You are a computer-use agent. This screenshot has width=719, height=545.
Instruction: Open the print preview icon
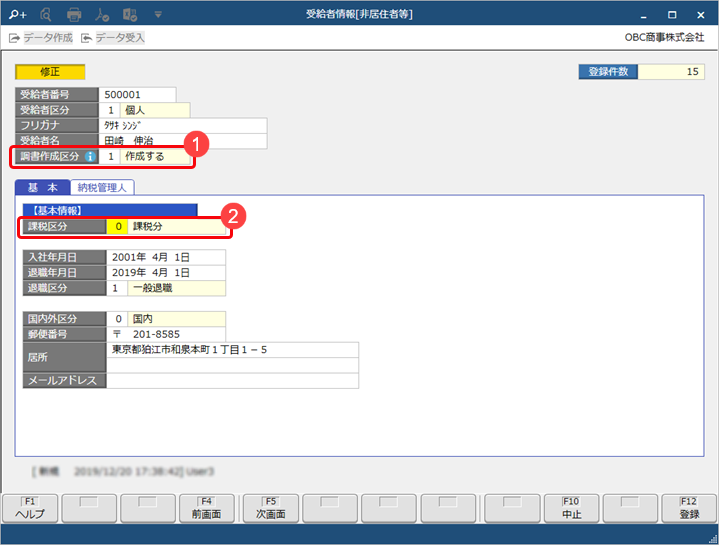point(45,15)
